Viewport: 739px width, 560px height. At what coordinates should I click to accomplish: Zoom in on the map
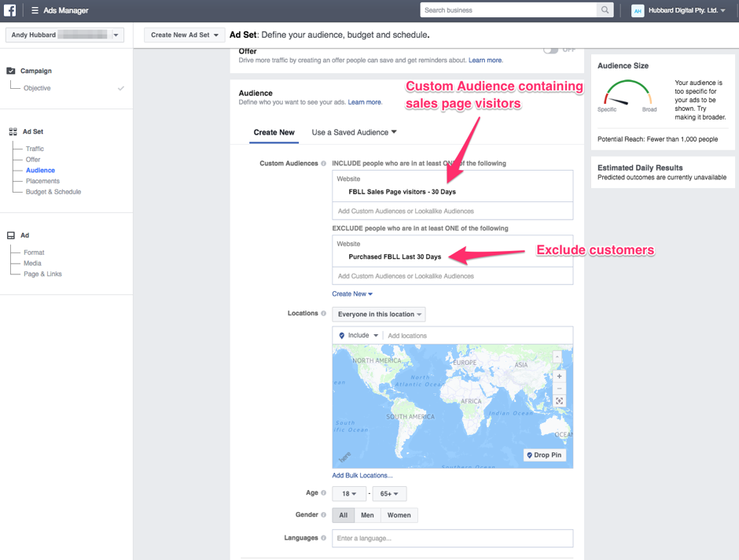559,376
